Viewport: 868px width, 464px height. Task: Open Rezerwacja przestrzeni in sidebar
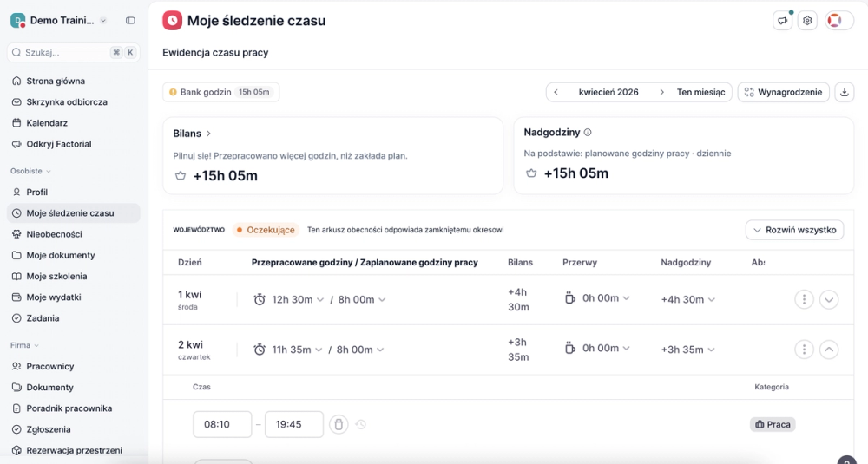pyautogui.click(x=73, y=450)
